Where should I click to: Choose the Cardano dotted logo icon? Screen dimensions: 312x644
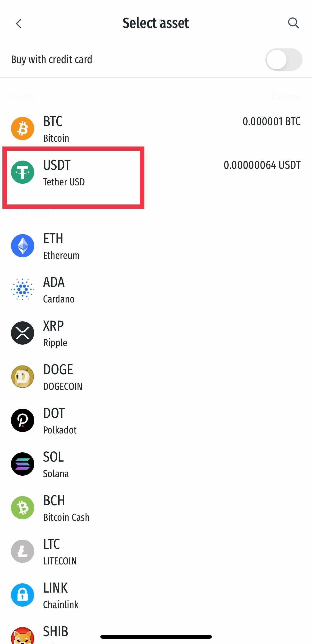coord(23,289)
